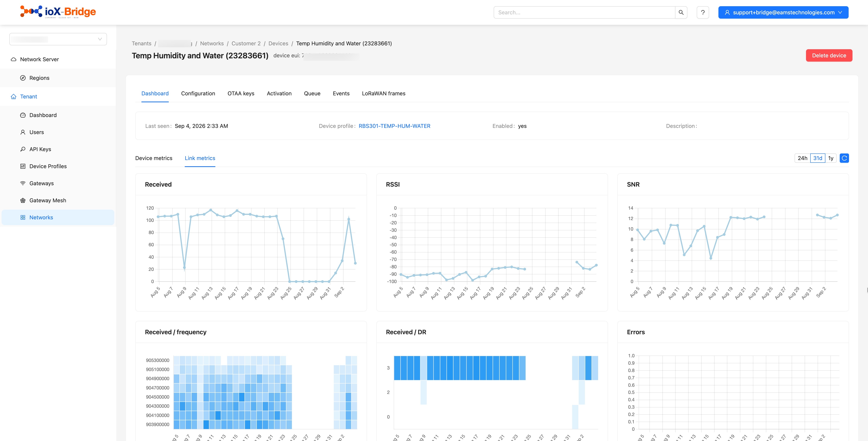Open the Events tab
This screenshot has width=868, height=441.
pos(341,94)
